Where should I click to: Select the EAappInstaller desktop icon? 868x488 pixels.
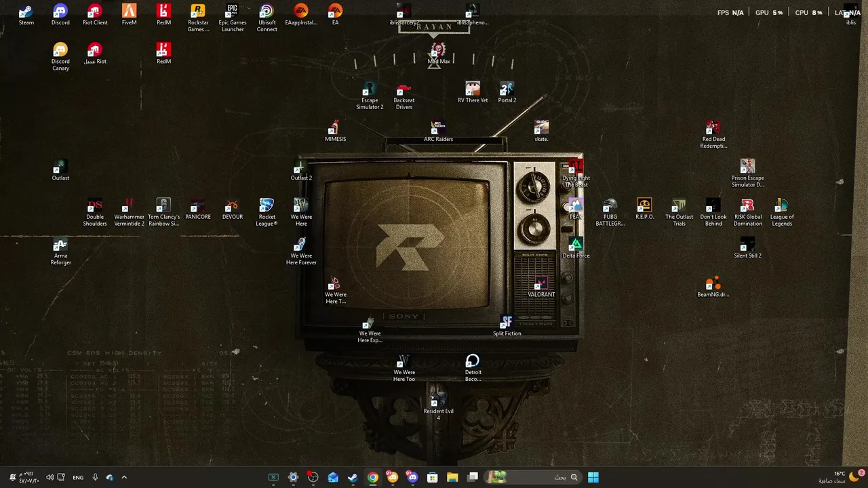click(301, 15)
